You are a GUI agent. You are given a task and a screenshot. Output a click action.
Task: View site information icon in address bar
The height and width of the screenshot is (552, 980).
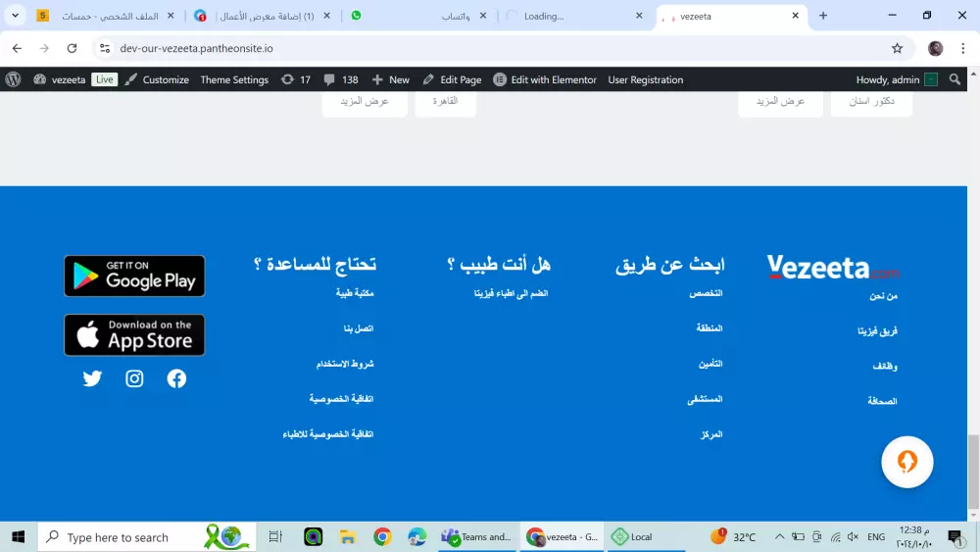(105, 48)
